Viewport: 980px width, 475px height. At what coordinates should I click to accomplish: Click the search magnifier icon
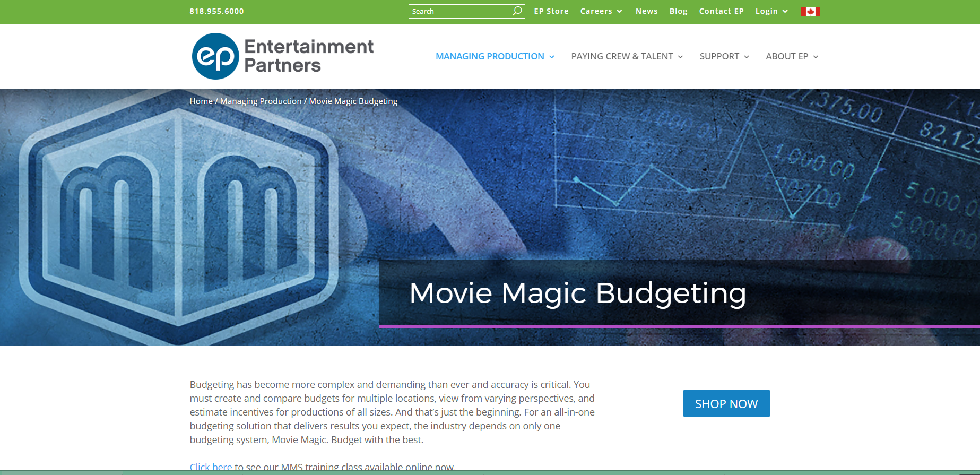coord(517,11)
